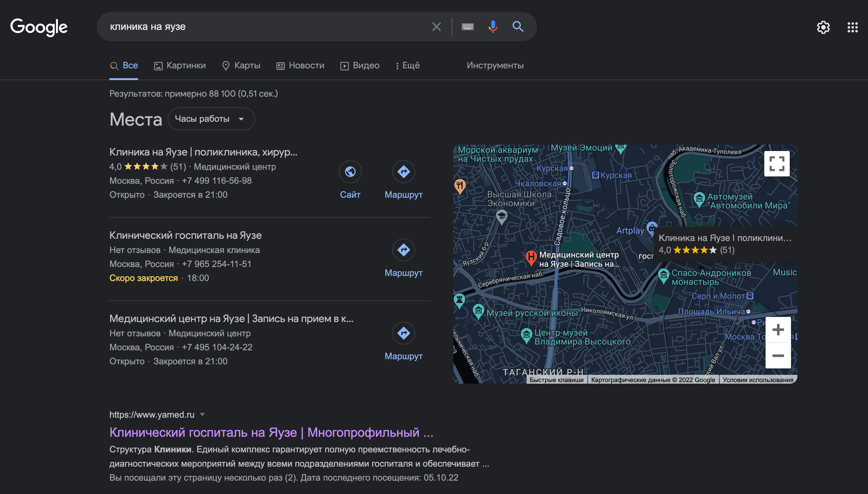
Task: Open map tooltip Клиника на Яузе card
Action: pos(725,244)
